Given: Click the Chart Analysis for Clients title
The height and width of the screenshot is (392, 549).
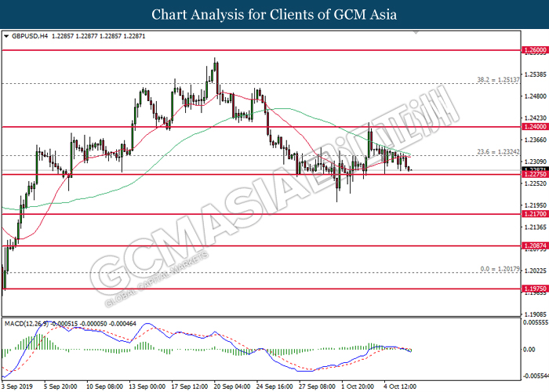Looking at the screenshot, I should 274,14.
